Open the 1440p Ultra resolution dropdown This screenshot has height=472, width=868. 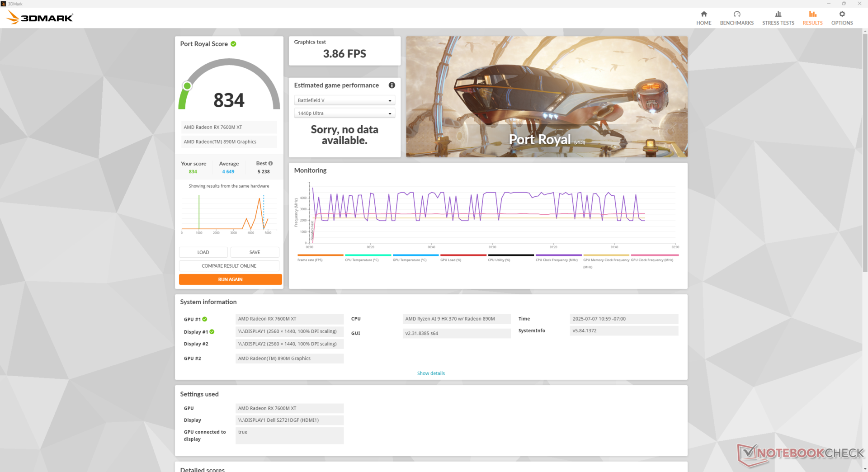[x=344, y=113]
